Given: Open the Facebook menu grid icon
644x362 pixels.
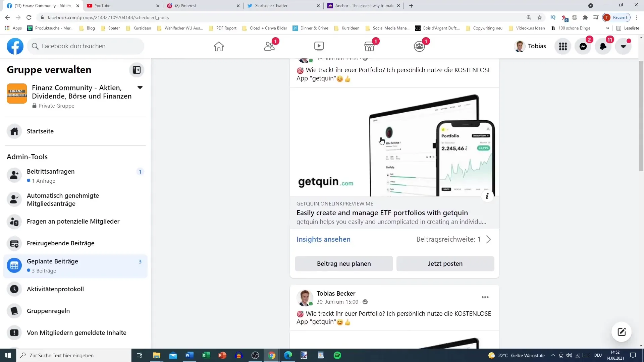Looking at the screenshot, I should pyautogui.click(x=563, y=46).
